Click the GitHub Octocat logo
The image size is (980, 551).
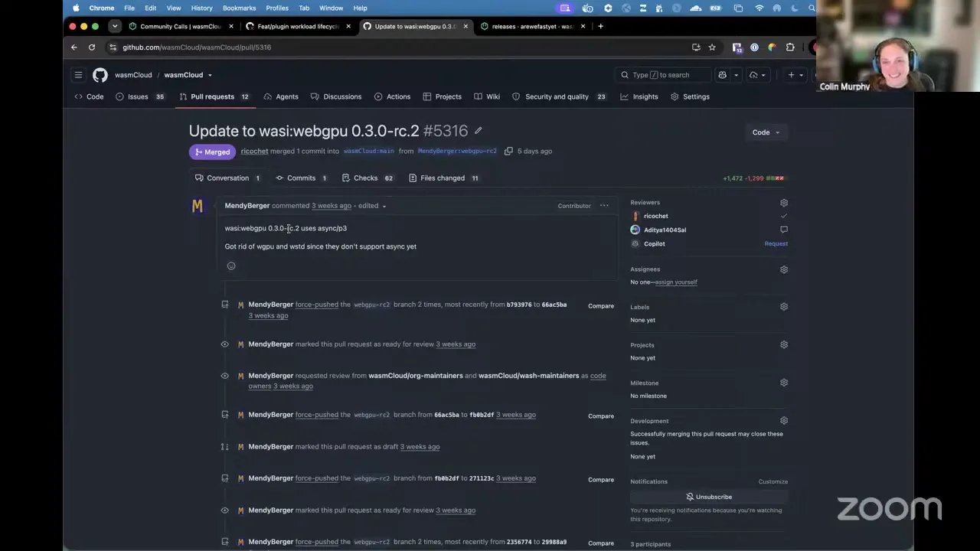(100, 75)
